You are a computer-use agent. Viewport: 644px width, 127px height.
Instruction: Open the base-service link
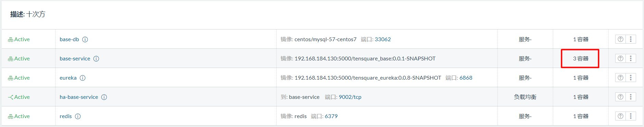click(75, 59)
